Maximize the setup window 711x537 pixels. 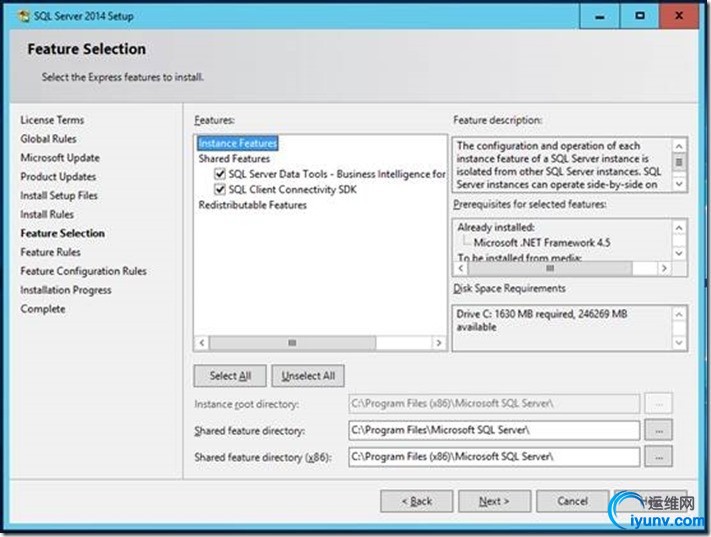pyautogui.click(x=639, y=16)
